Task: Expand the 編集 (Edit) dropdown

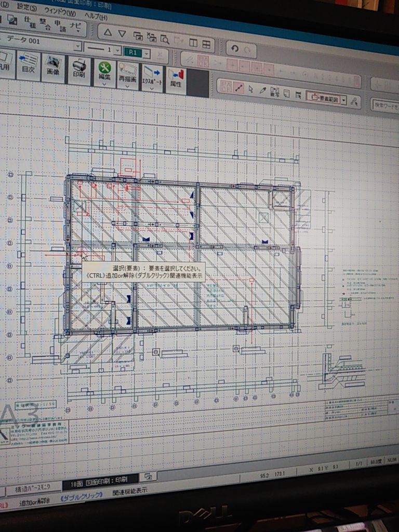Action: coord(104,84)
